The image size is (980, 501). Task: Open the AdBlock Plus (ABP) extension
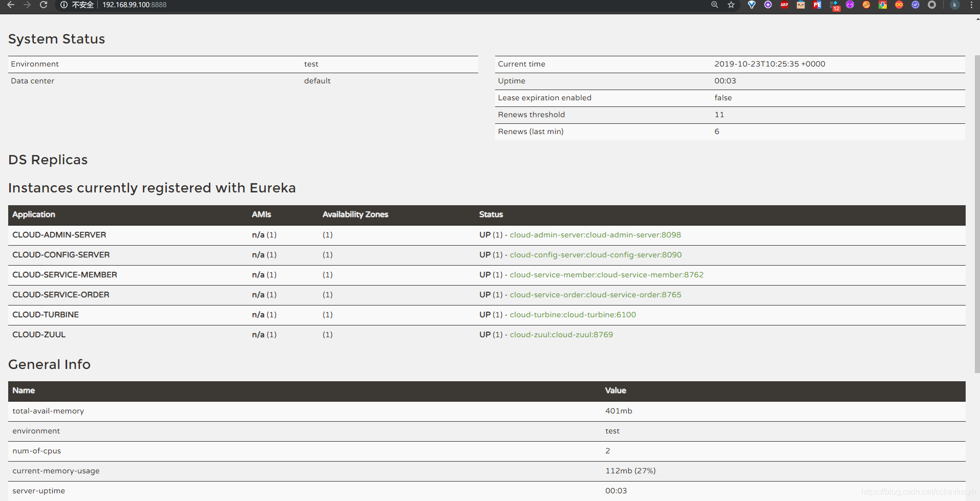[784, 5]
